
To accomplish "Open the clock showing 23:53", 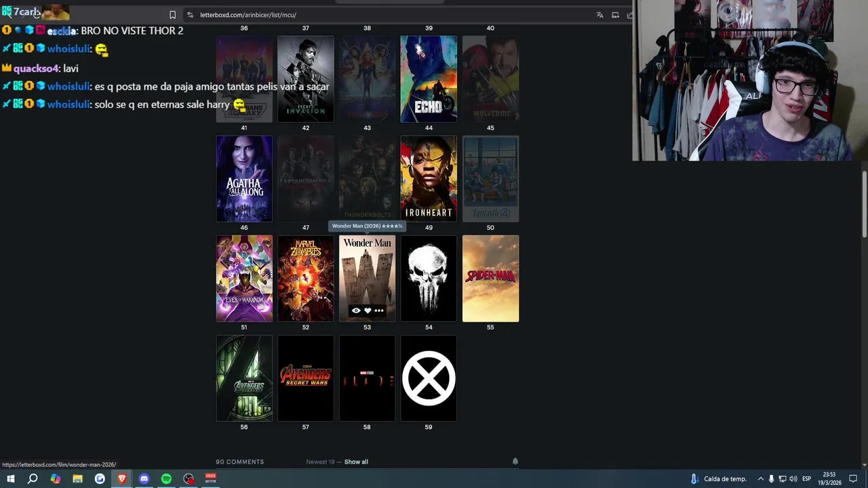I will tap(831, 479).
